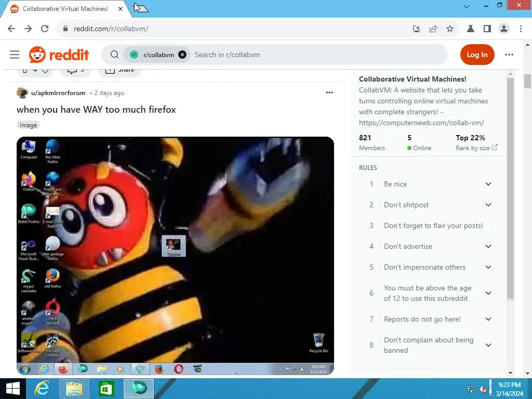Image resolution: width=532 pixels, height=399 pixels.
Task: Click the running browser taskbar icon
Action: coord(139,389)
